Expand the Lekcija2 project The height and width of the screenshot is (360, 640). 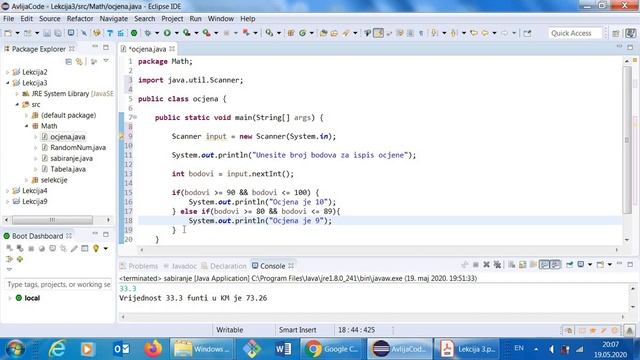click(7, 72)
